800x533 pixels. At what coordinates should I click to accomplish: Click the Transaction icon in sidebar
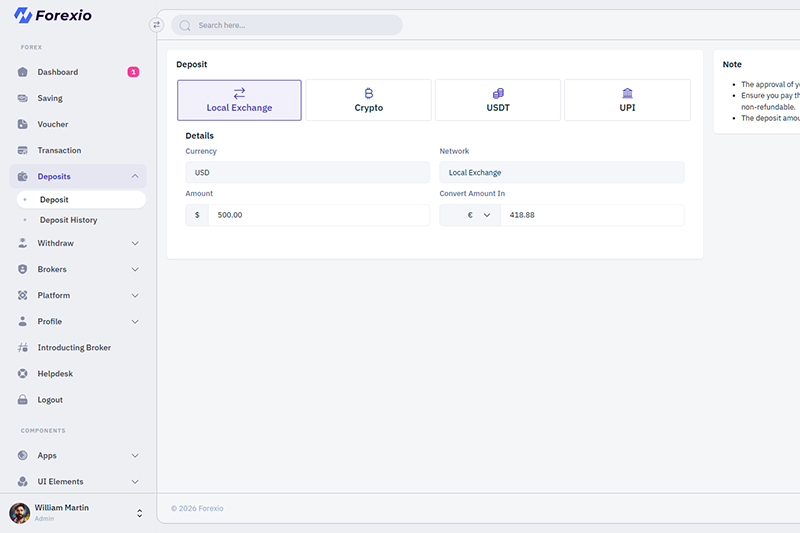(23, 150)
